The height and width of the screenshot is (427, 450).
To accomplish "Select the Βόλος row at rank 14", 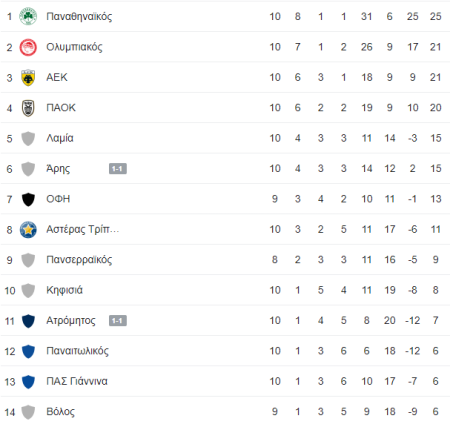I will click(225, 412).
